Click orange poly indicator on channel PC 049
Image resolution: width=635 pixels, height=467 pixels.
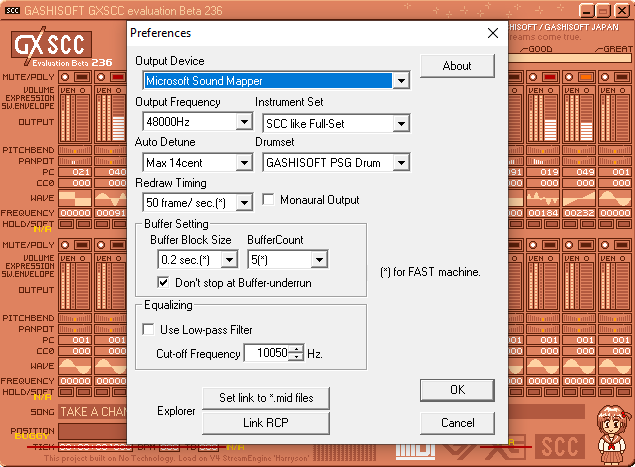[586, 77]
